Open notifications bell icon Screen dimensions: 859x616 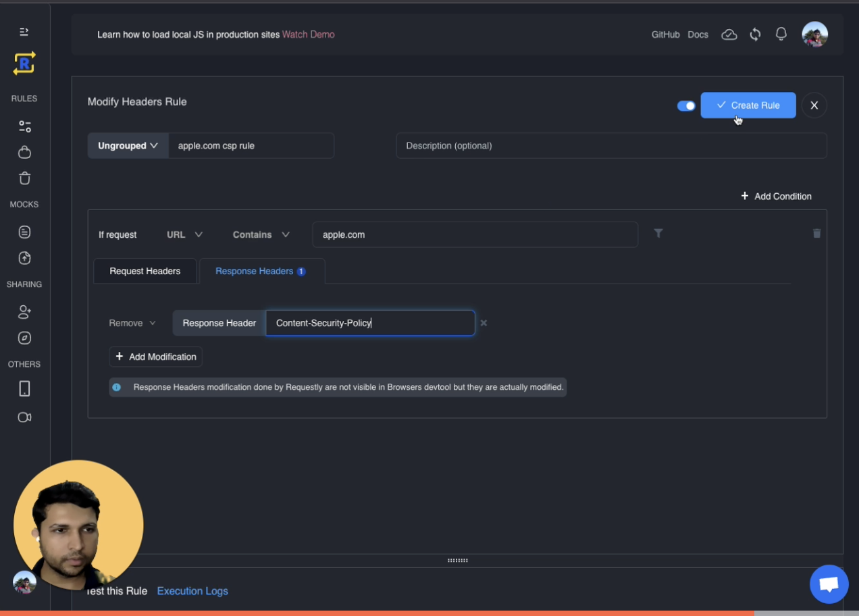781,34
